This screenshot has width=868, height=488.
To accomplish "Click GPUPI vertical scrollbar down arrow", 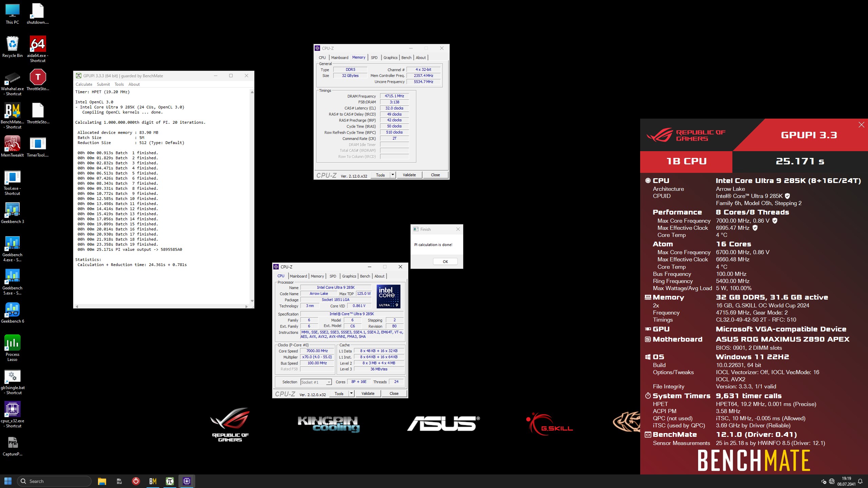I will [x=252, y=301].
